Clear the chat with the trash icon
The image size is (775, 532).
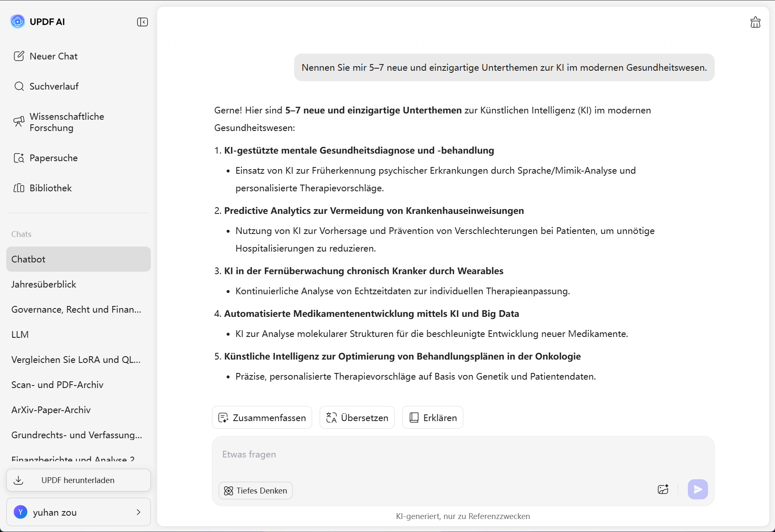pyautogui.click(x=755, y=22)
